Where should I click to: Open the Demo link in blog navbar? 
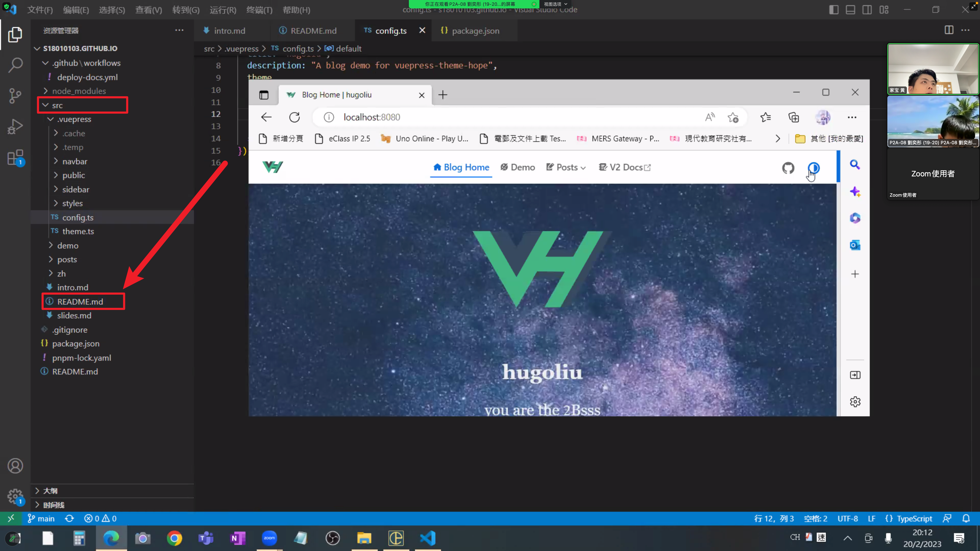517,167
